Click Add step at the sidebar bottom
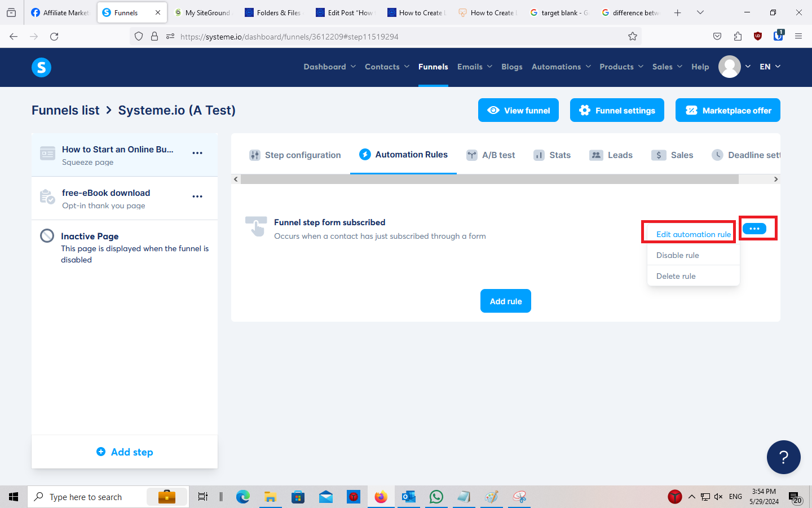Image resolution: width=812 pixels, height=508 pixels. pyautogui.click(x=125, y=452)
